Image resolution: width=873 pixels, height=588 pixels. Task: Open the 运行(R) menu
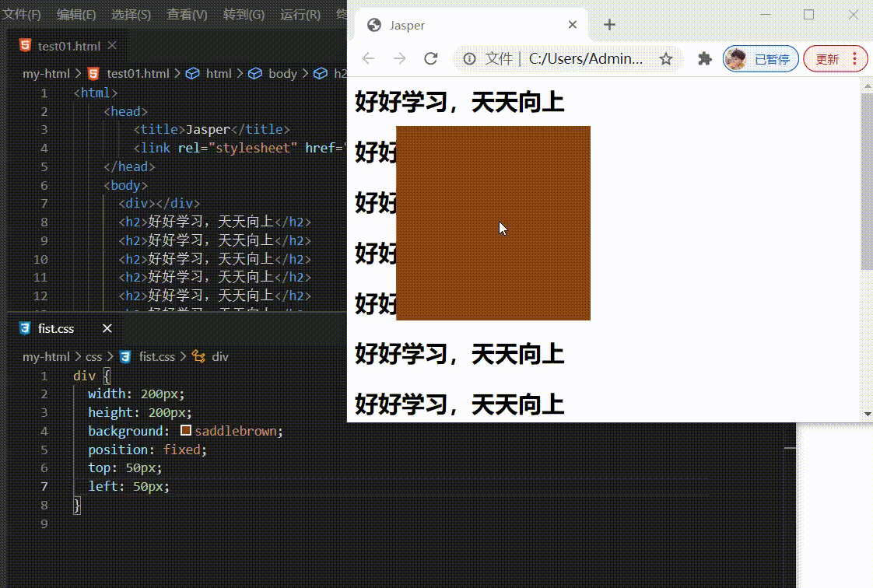(300, 15)
